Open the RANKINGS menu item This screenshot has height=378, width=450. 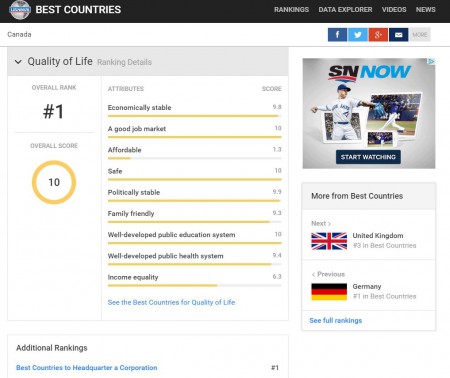291,10
